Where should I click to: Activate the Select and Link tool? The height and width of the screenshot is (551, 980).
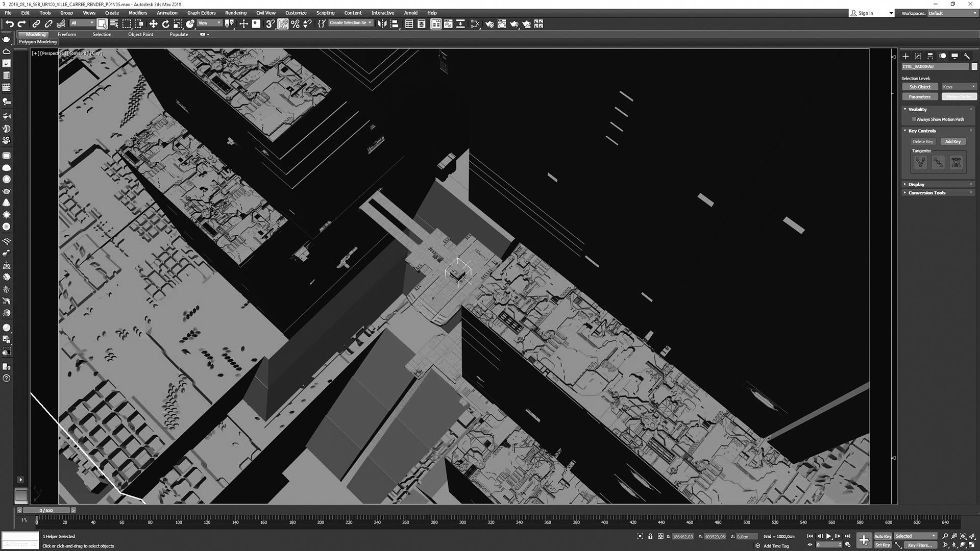click(x=36, y=23)
